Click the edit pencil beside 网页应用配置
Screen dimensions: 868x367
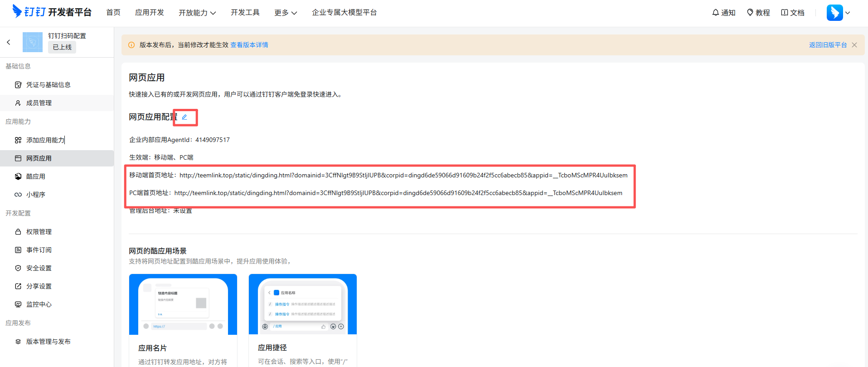click(184, 117)
